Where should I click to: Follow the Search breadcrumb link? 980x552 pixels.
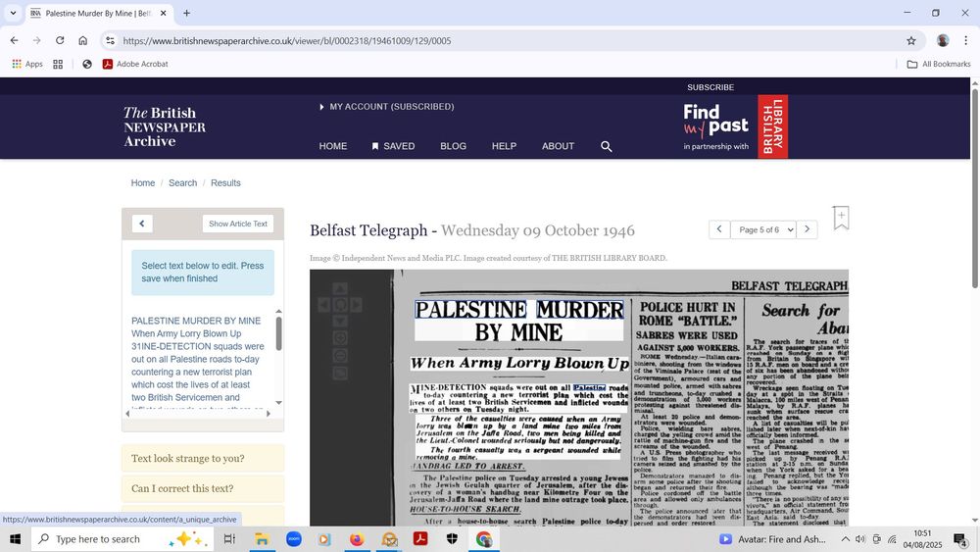coord(182,183)
